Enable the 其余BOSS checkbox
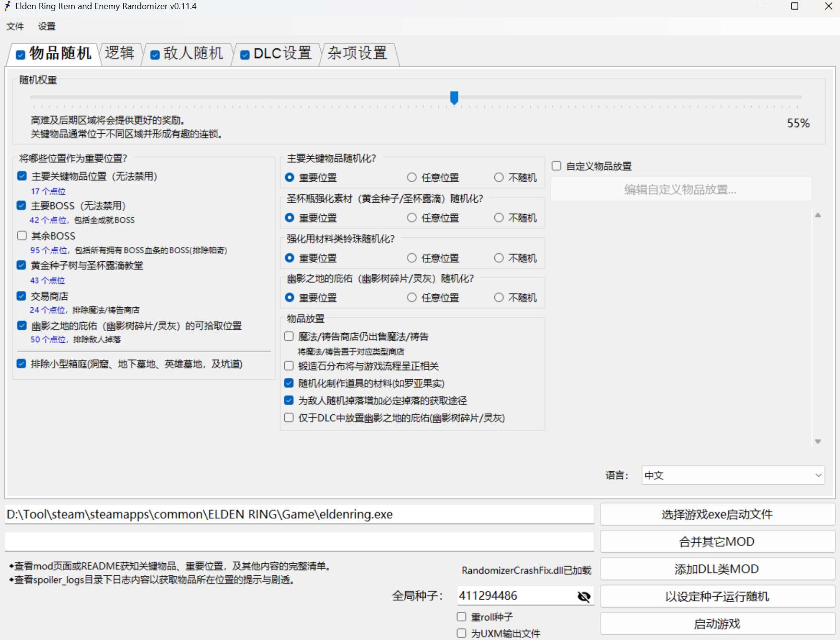Screen dimensions: 840x640 [x=22, y=235]
